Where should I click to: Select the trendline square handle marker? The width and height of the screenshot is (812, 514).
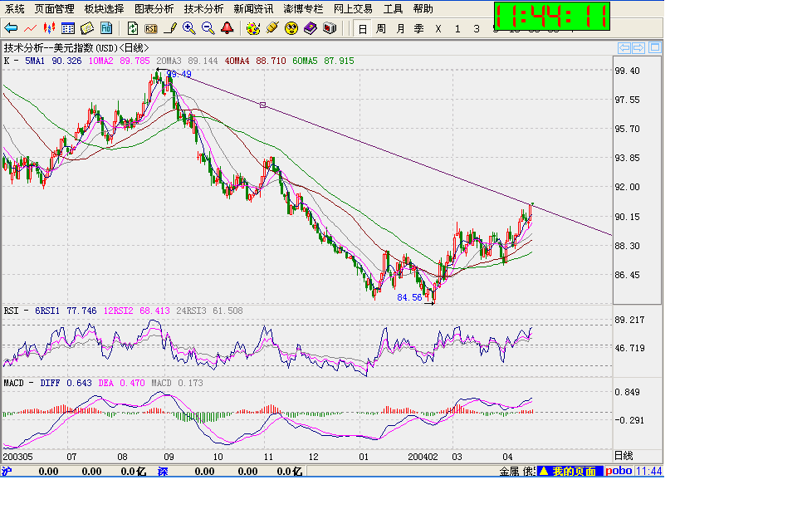[262, 105]
